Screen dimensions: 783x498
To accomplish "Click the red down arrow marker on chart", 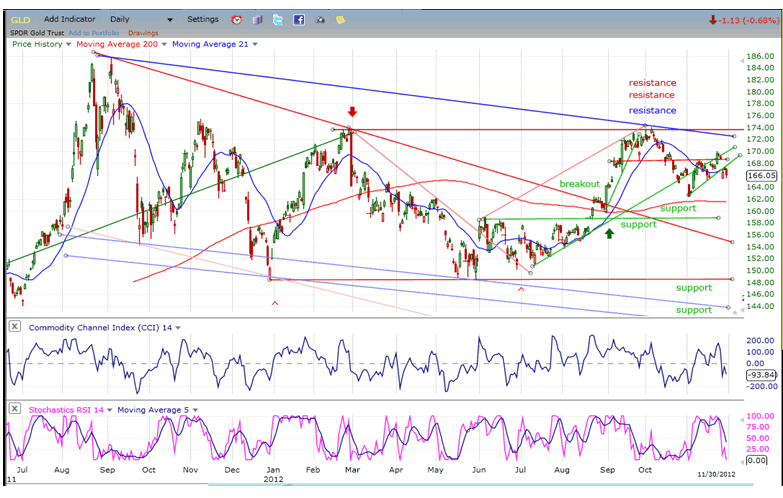I will pyautogui.click(x=351, y=112).
